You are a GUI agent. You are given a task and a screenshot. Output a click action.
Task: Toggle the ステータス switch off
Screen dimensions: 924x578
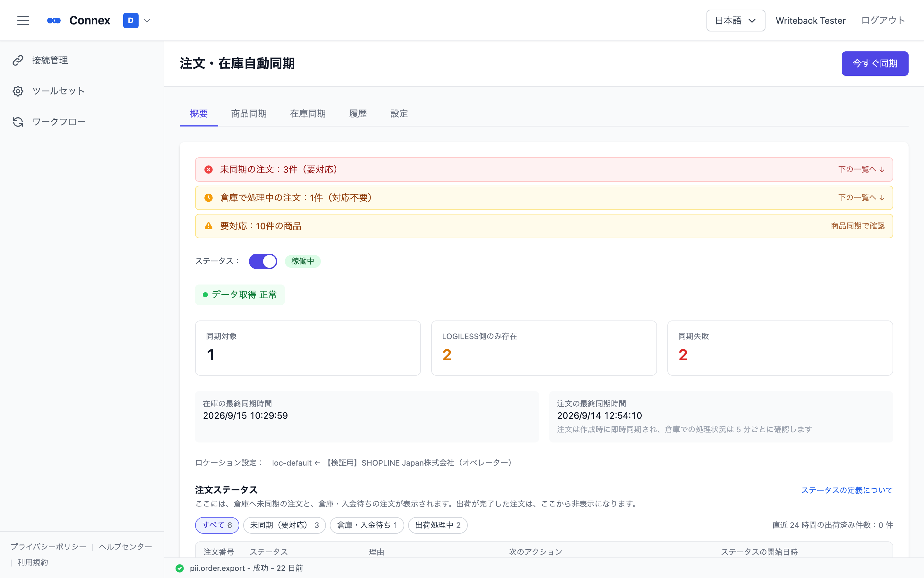point(263,261)
